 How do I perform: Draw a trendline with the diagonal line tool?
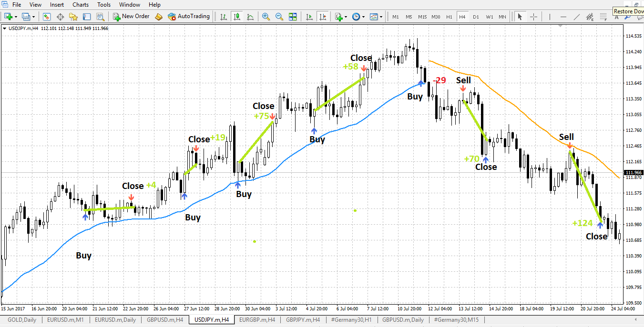coord(577,17)
